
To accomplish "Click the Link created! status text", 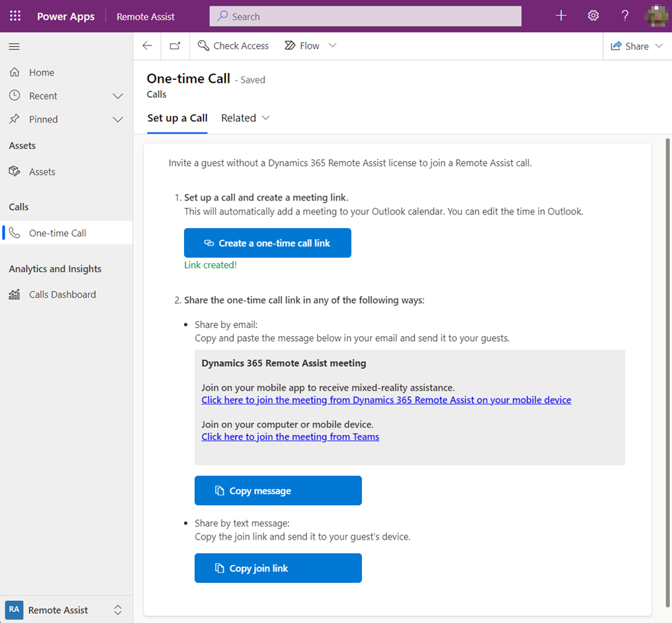I will pos(210,265).
